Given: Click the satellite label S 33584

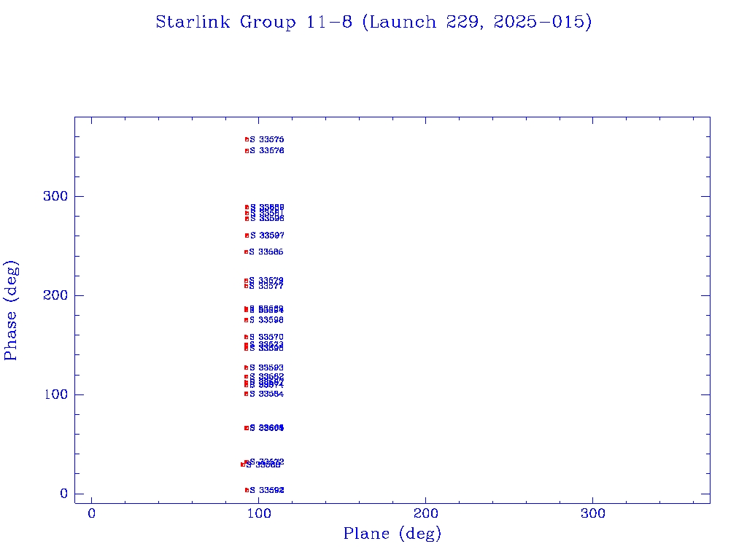Looking at the screenshot, I should click(x=266, y=394).
